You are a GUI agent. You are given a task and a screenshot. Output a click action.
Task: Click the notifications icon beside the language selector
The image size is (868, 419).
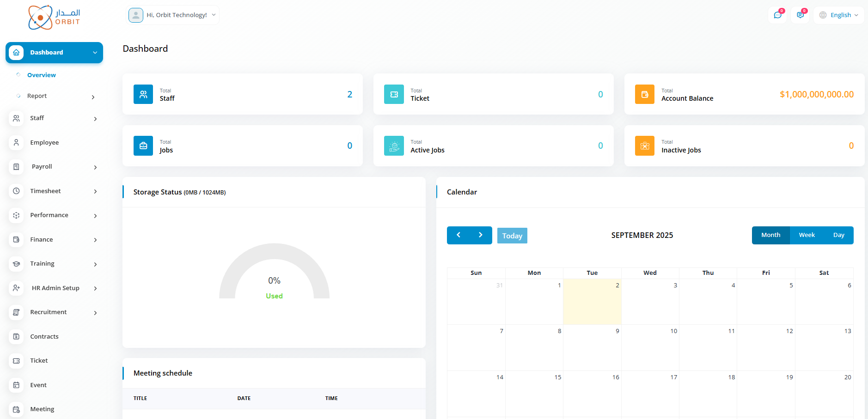click(x=801, y=15)
